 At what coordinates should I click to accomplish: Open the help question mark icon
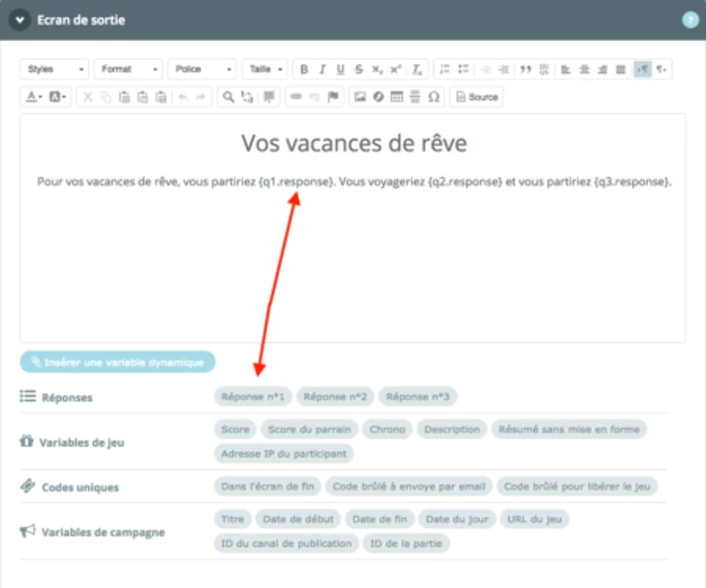(x=692, y=20)
